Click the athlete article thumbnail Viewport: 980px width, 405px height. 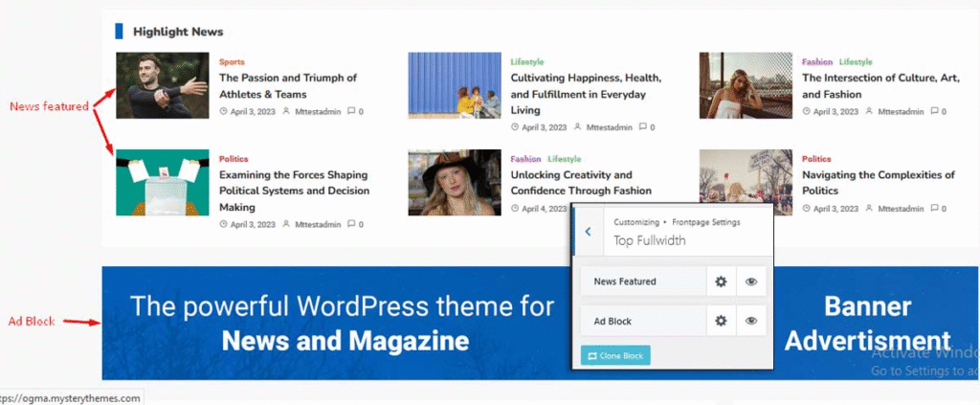coord(162,85)
